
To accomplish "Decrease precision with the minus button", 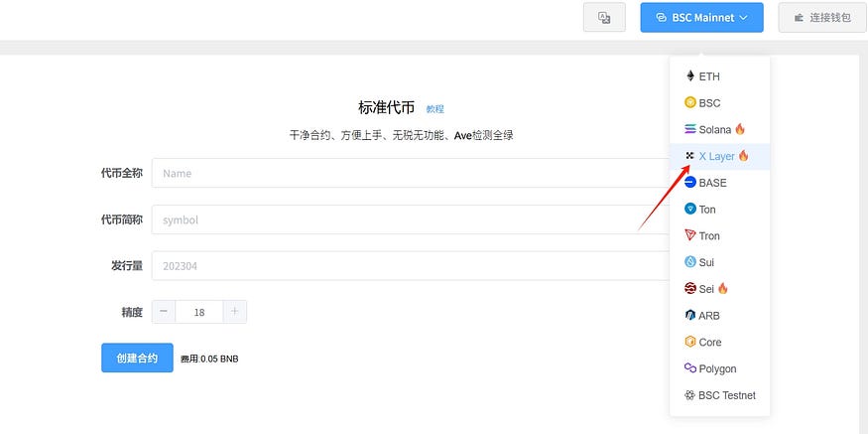I will point(164,312).
